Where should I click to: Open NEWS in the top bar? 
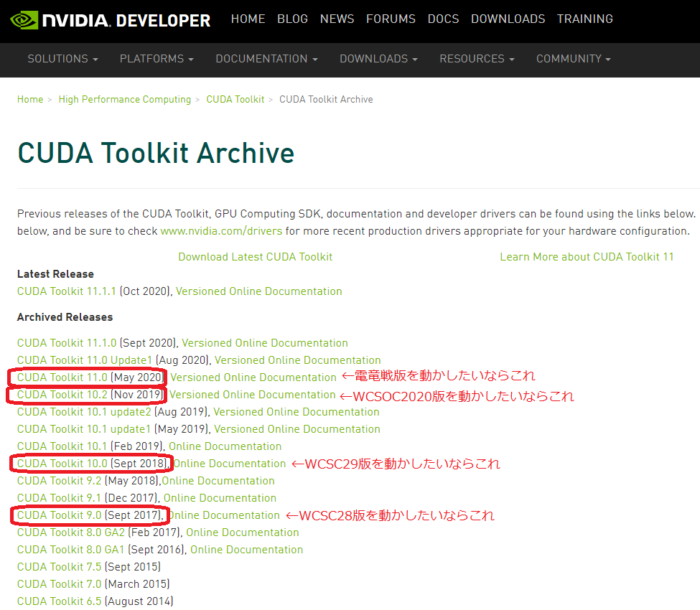(337, 19)
